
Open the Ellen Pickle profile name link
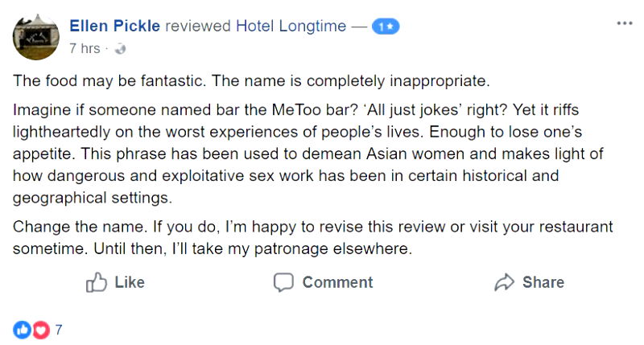click(115, 27)
